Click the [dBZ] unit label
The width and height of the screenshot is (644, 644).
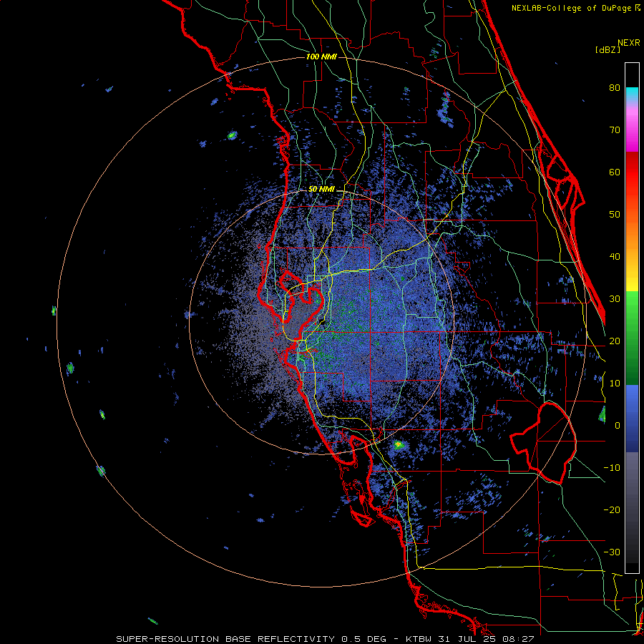608,49
